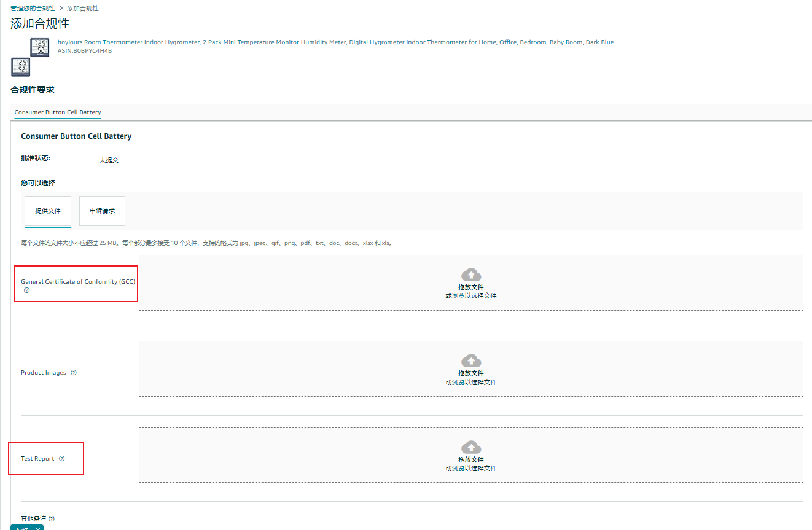Switch to the 申诉请求 tab
The image size is (812, 530).
pyautogui.click(x=102, y=211)
